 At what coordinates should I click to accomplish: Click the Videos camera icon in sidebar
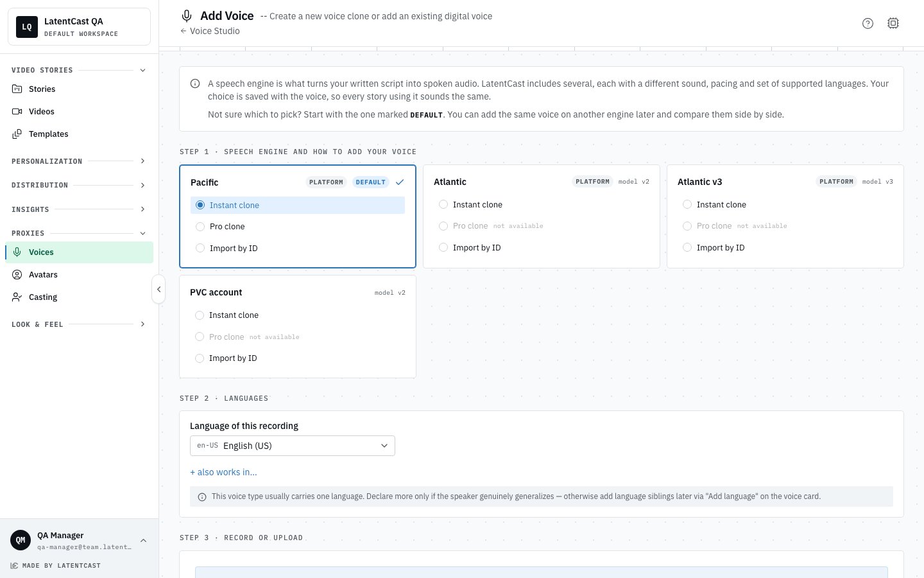coord(17,112)
